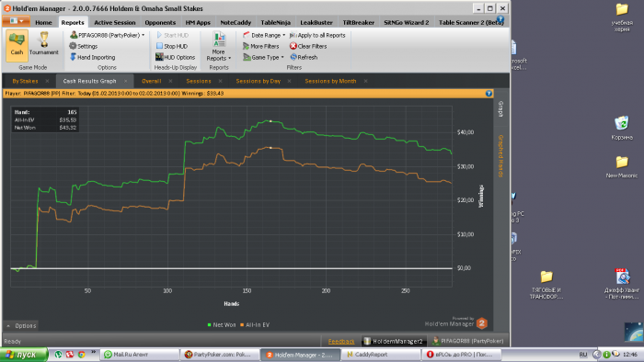Open PIFAGOR88 (PartyPoker) player dropdown

click(108, 35)
